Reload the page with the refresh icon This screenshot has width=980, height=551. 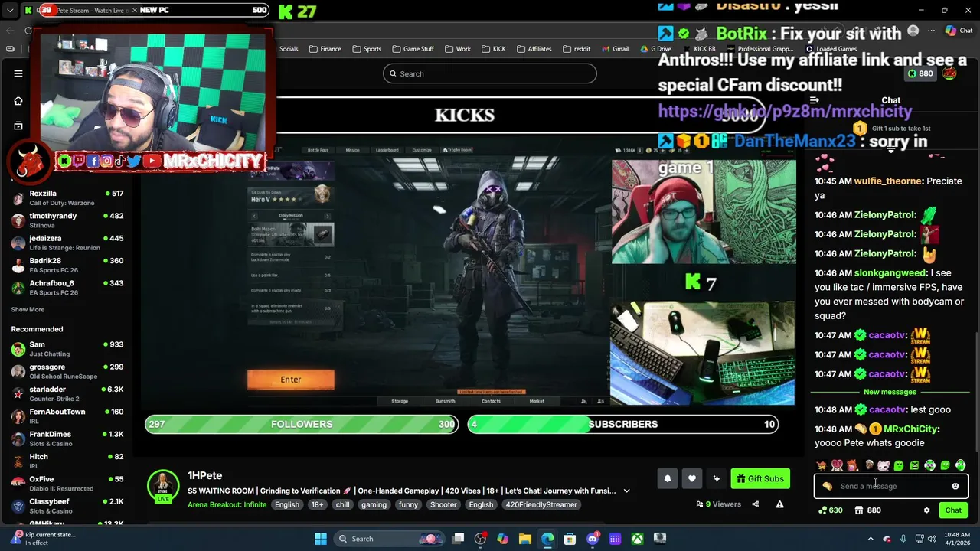pos(28,31)
